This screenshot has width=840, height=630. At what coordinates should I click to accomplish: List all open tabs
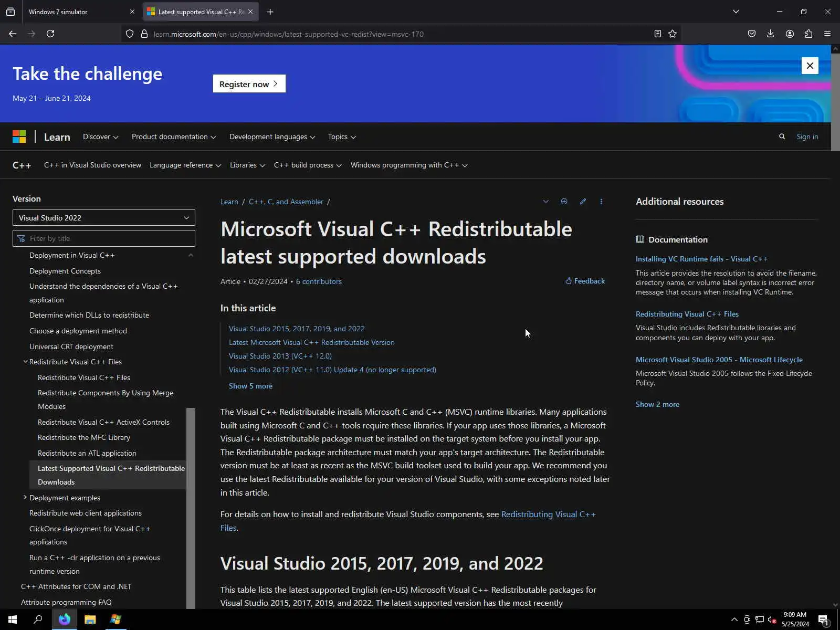coord(736,12)
